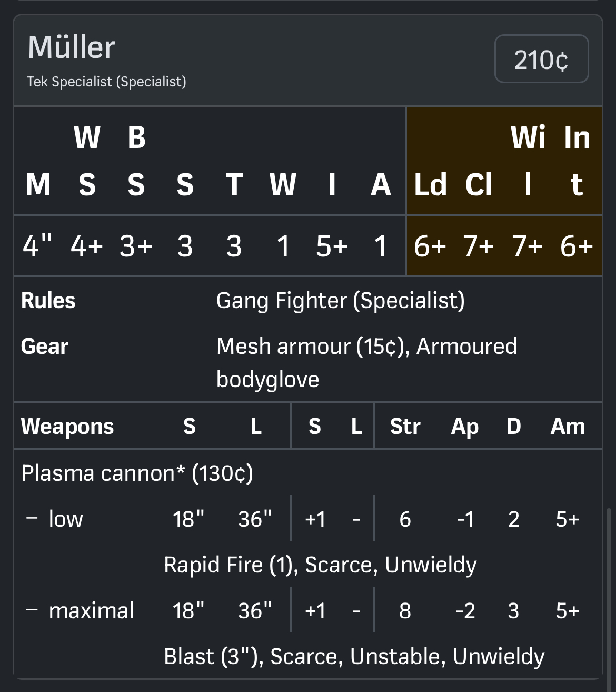Click the 4" Movement stat value
616x692 pixels.
(37, 246)
